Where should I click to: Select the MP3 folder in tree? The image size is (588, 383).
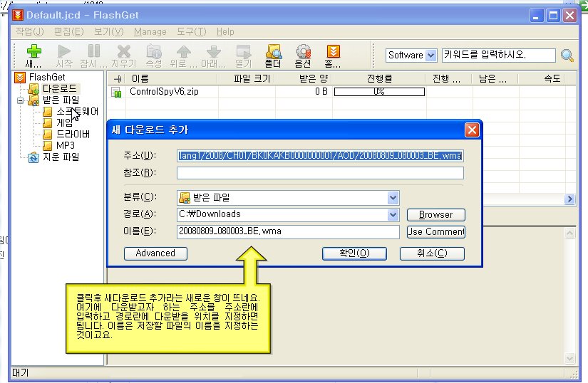point(65,145)
